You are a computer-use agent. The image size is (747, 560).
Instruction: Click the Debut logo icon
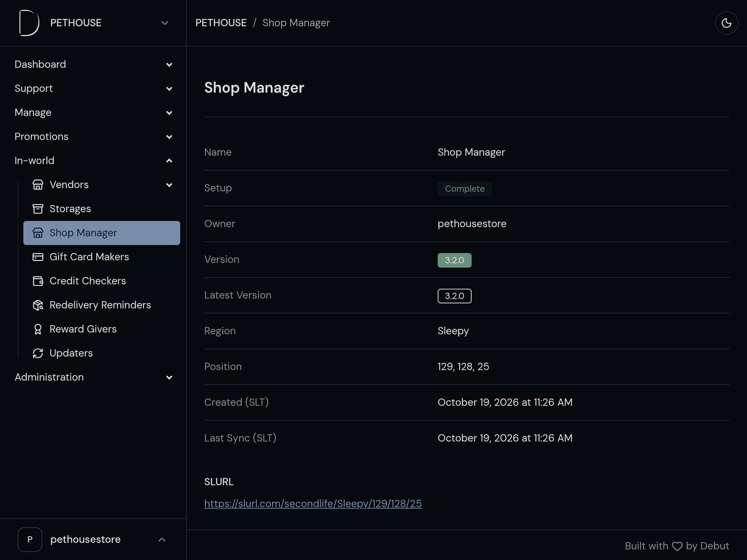click(29, 23)
